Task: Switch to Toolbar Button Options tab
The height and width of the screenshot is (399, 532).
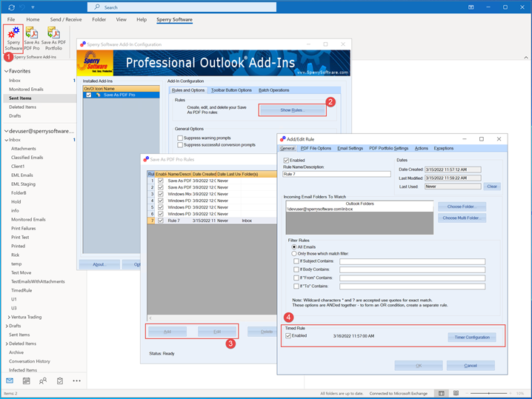Action: 231,90
